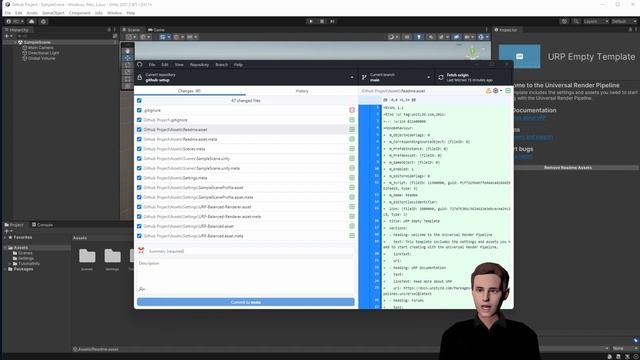The width and height of the screenshot is (640, 360).
Task: Click Fetch origin button
Action: coord(473,77)
